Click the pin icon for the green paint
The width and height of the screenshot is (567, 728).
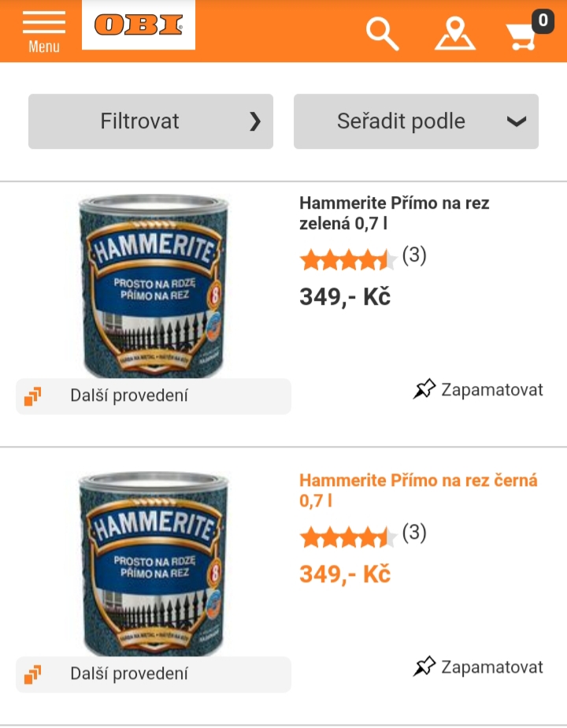tap(424, 389)
